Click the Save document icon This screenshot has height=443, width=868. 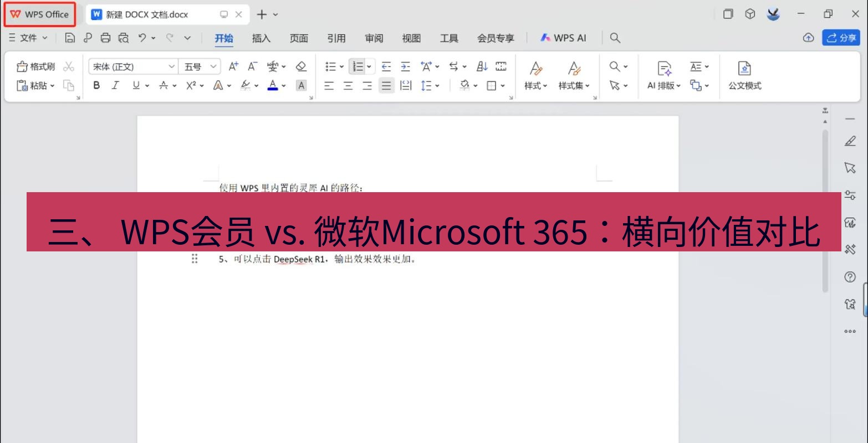click(x=69, y=38)
